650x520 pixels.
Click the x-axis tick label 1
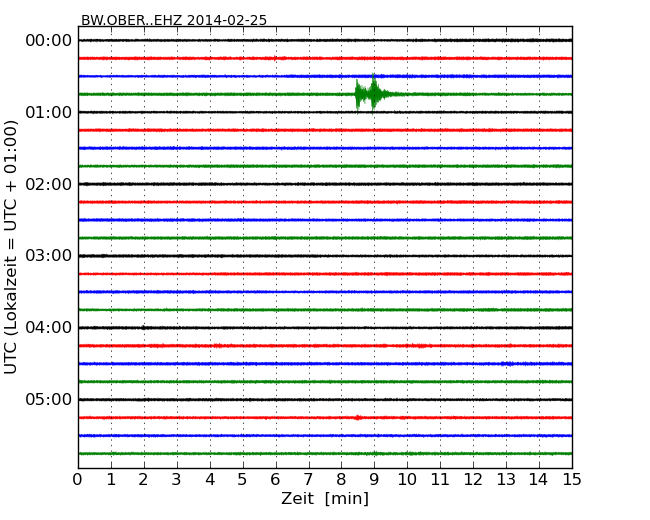click(x=111, y=480)
